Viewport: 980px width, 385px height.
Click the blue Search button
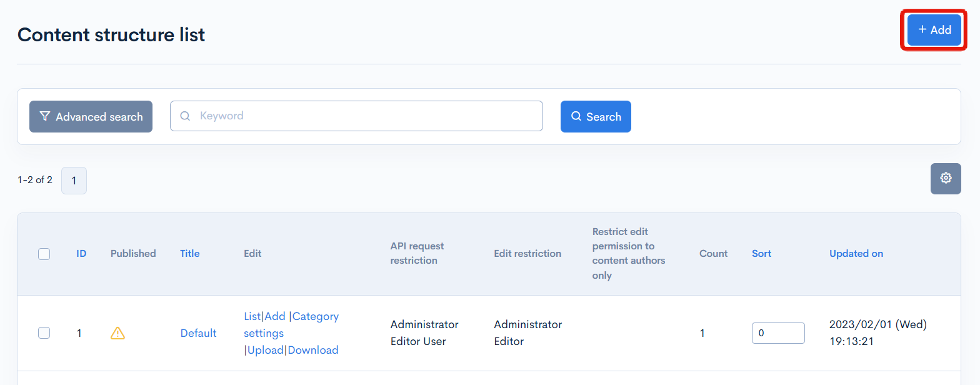596,116
